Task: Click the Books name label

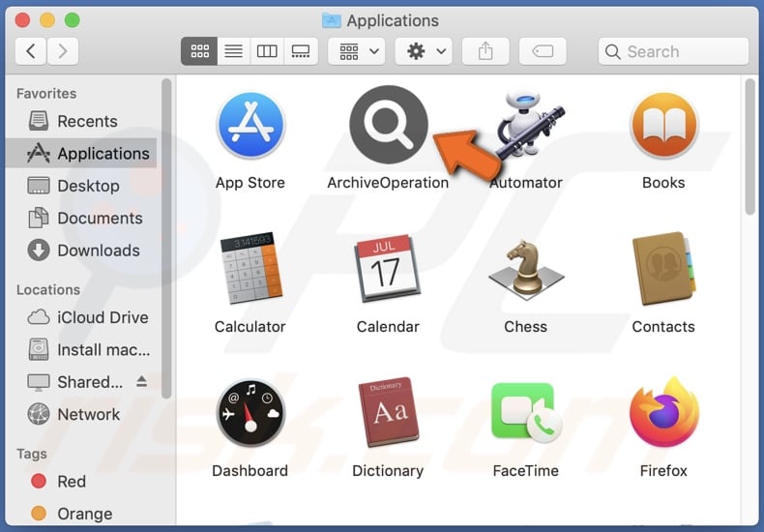Action: pyautogui.click(x=663, y=183)
